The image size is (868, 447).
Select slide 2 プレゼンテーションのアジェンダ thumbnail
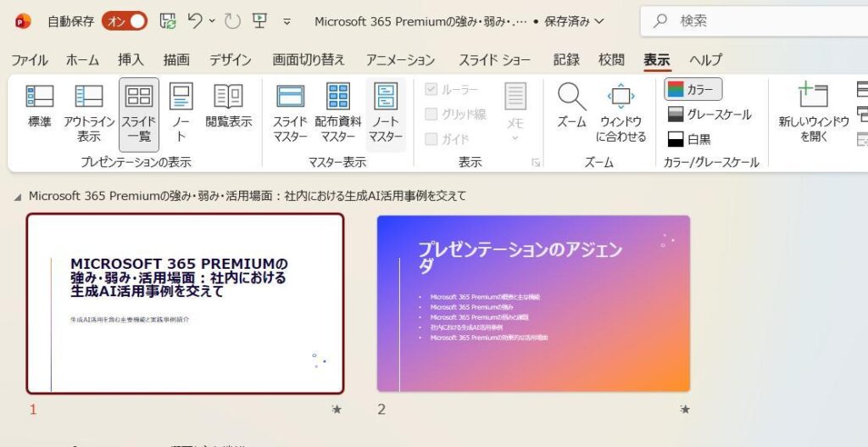point(534,304)
